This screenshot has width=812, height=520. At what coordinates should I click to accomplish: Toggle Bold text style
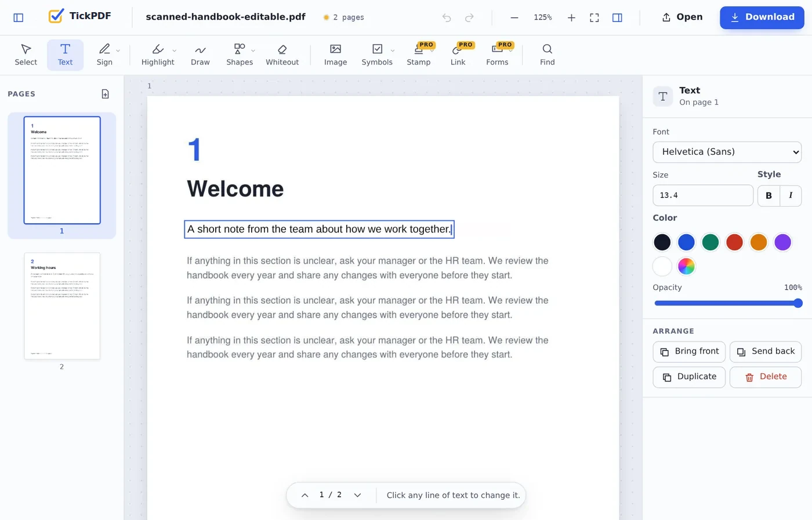coord(768,196)
